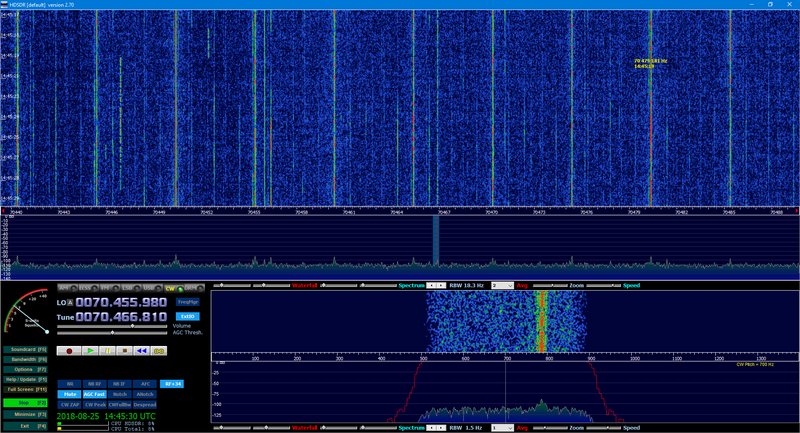The height and width of the screenshot is (433, 800).
Task: Toggle CW Peak filter
Action: click(94, 404)
